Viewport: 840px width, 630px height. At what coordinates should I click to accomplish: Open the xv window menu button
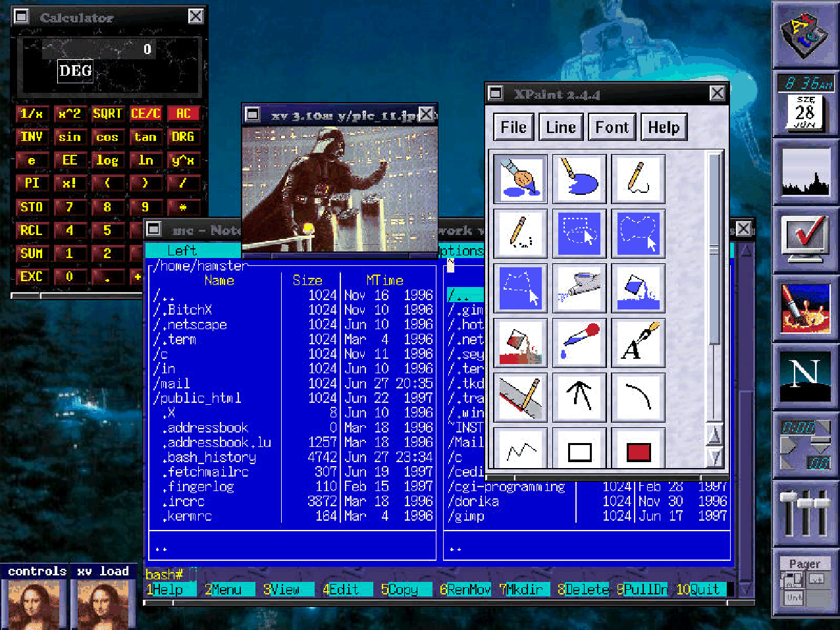253,115
